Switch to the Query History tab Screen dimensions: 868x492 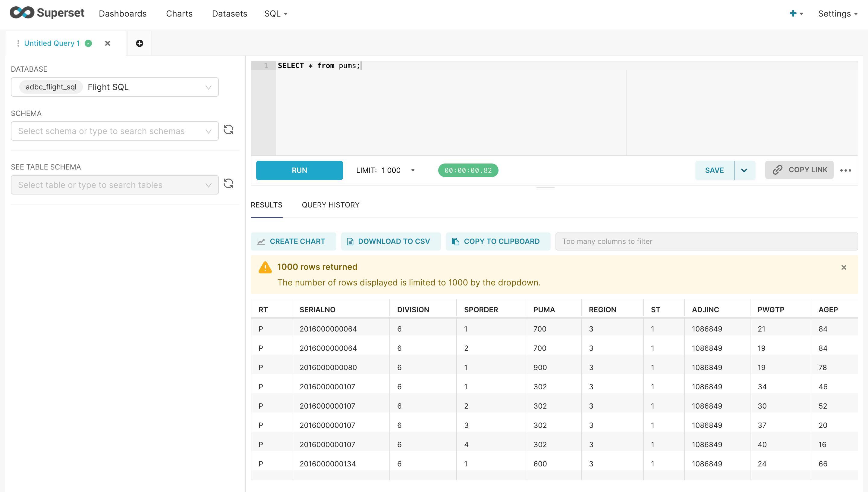330,205
